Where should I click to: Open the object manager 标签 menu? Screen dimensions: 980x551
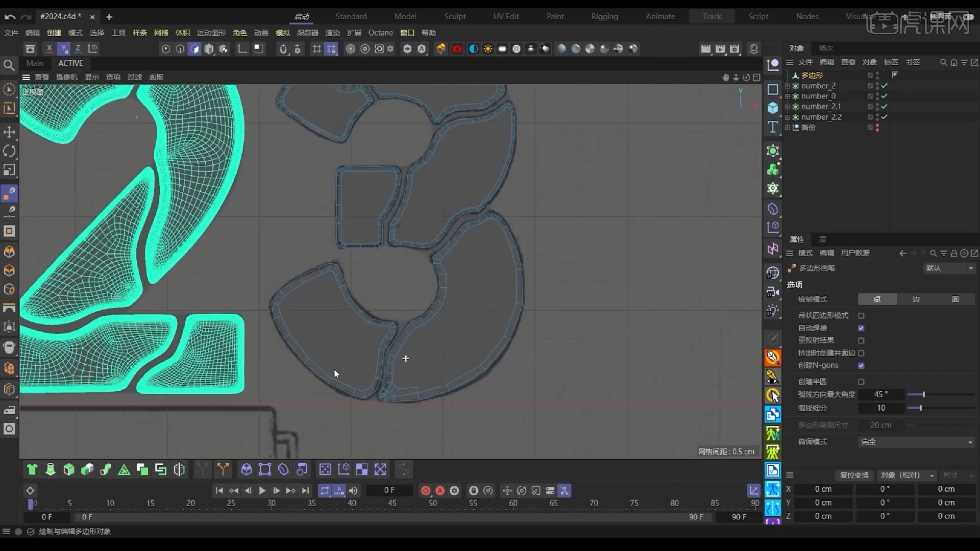(891, 62)
